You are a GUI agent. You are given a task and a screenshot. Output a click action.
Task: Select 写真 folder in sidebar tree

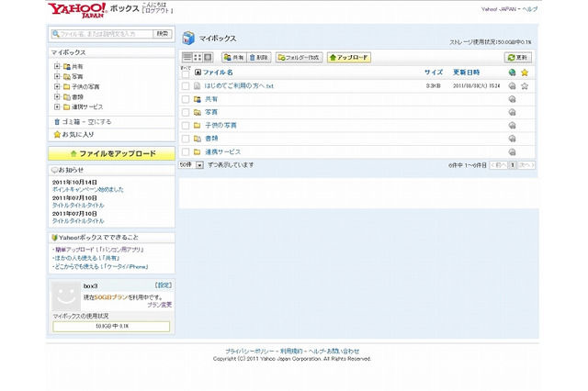[77, 77]
